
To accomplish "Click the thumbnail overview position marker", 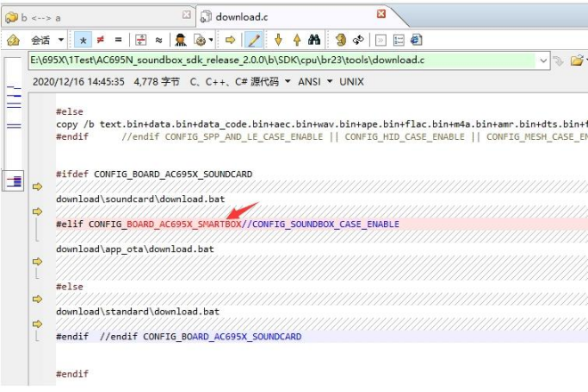I will (13, 181).
